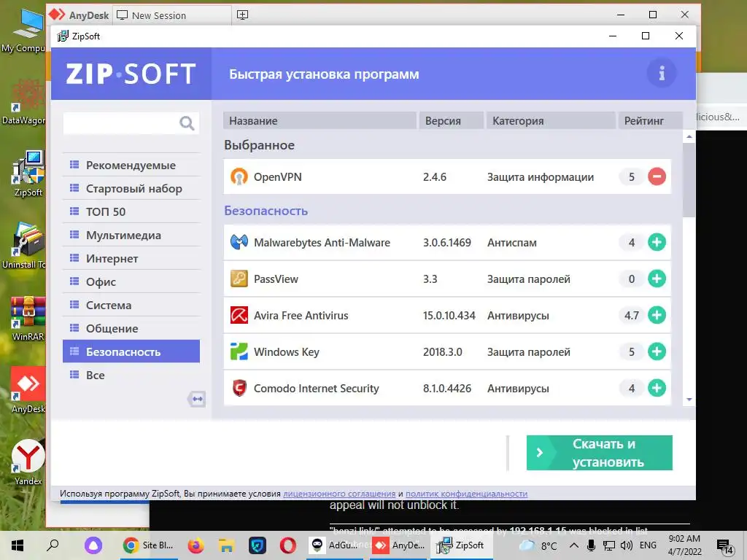Open Windows Start menu
Viewport: 747px width, 560px height.
tap(18, 545)
